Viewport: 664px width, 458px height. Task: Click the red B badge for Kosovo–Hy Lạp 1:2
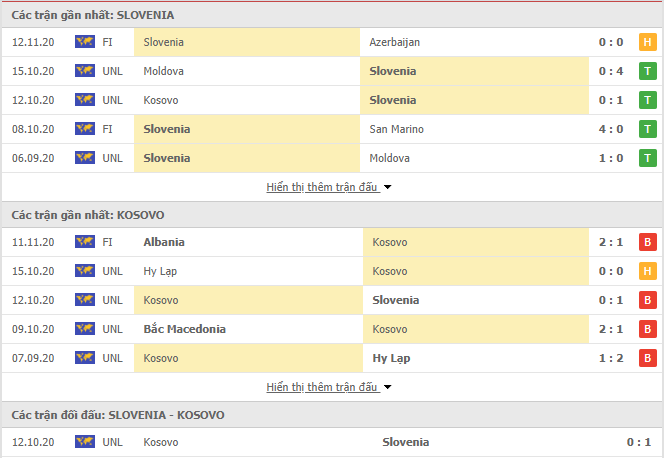tap(647, 358)
